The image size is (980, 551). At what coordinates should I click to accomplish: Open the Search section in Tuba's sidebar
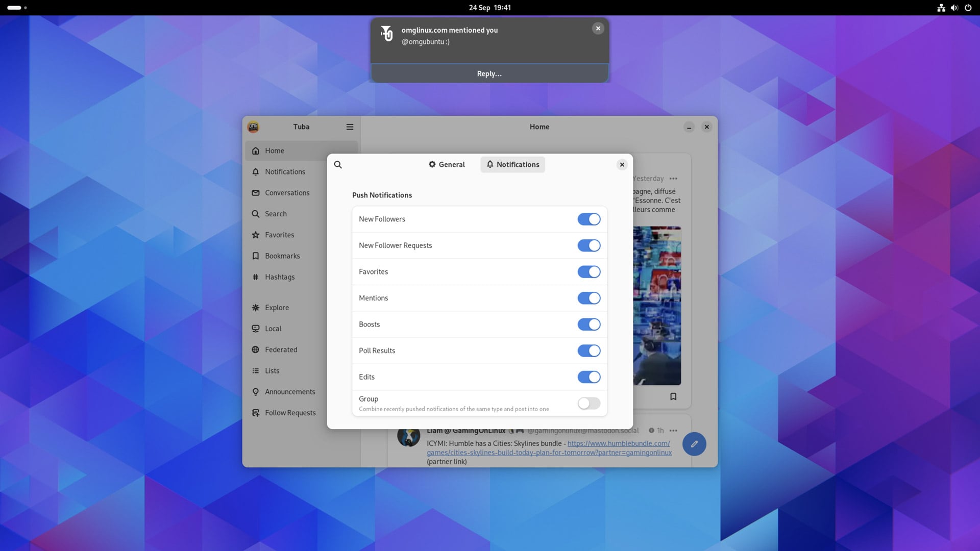point(275,214)
